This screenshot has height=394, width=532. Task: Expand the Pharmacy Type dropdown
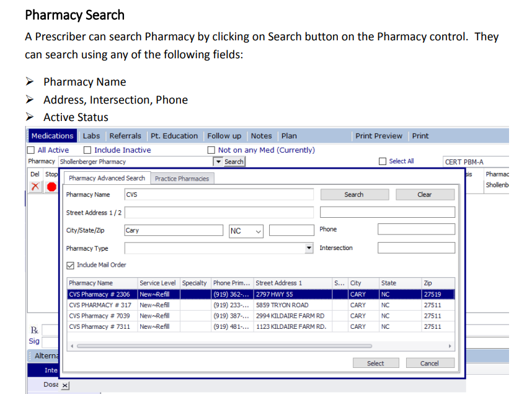coord(309,248)
